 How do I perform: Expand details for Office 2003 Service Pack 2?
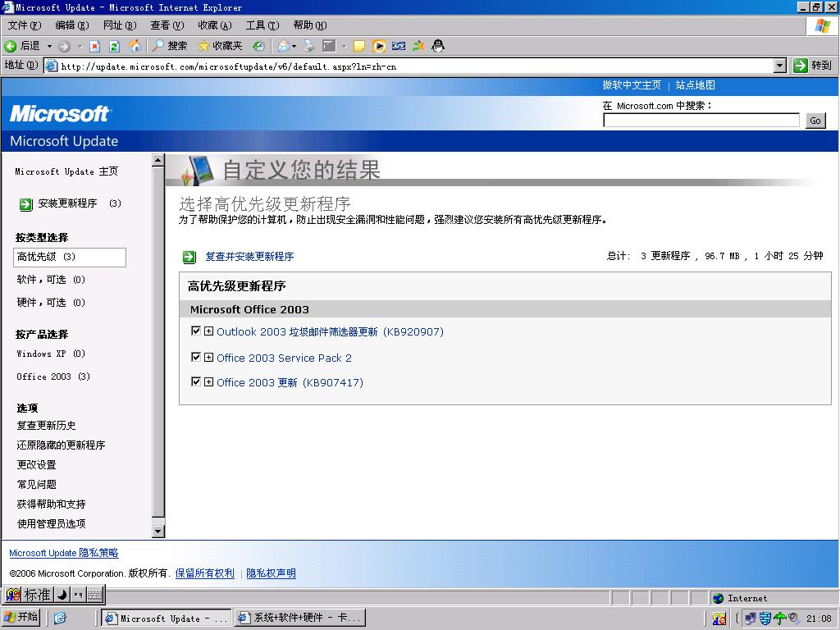[x=209, y=357]
